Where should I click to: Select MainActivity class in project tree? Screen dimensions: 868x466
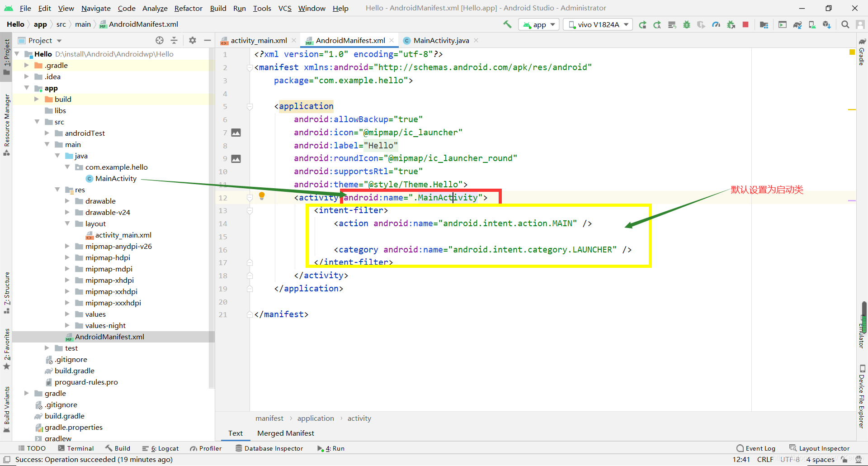click(116, 178)
